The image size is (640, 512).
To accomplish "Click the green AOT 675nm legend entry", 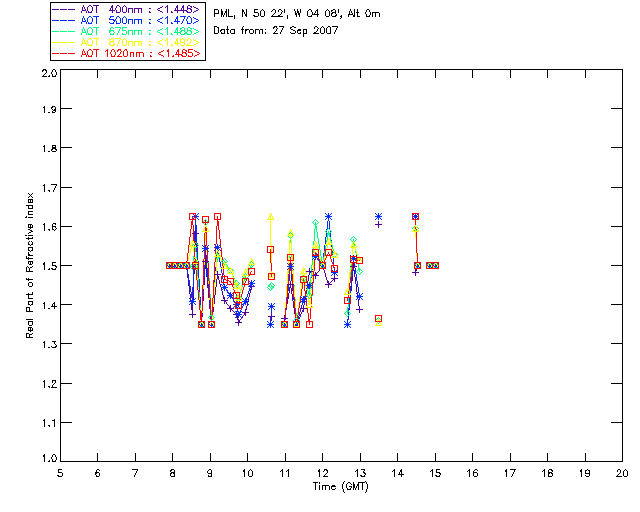I will pos(127,31).
